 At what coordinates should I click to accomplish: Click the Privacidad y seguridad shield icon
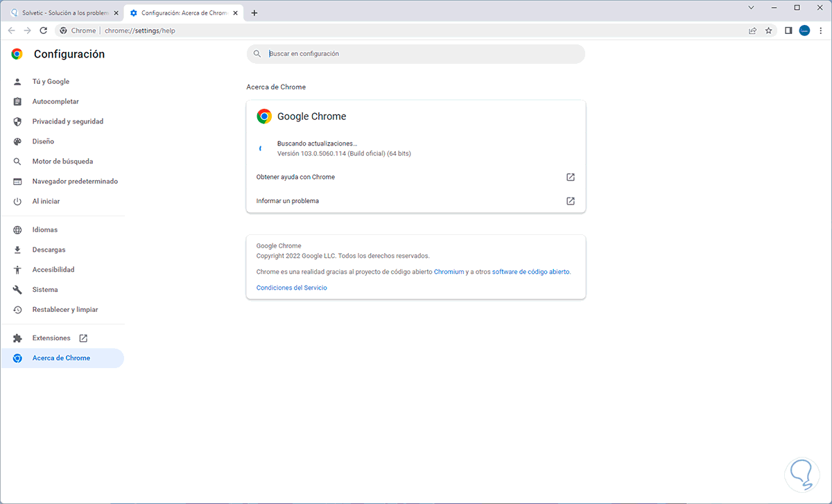pos(17,121)
